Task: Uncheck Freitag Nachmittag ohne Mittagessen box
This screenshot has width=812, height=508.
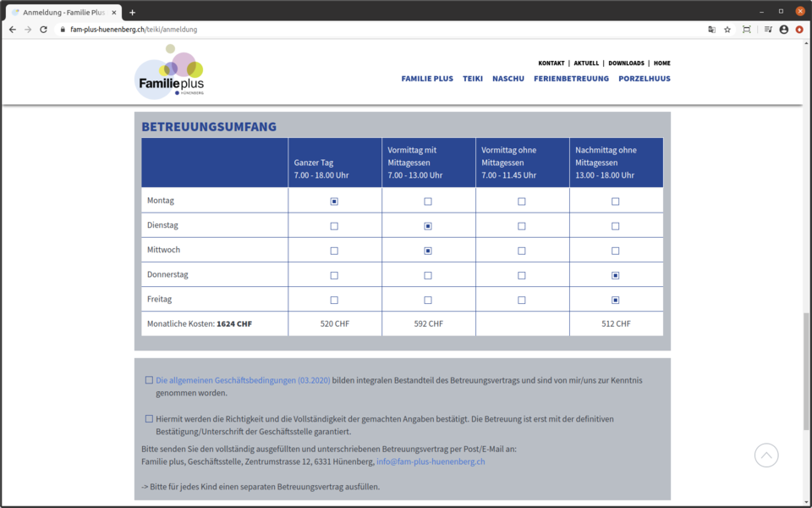Action: (x=615, y=300)
